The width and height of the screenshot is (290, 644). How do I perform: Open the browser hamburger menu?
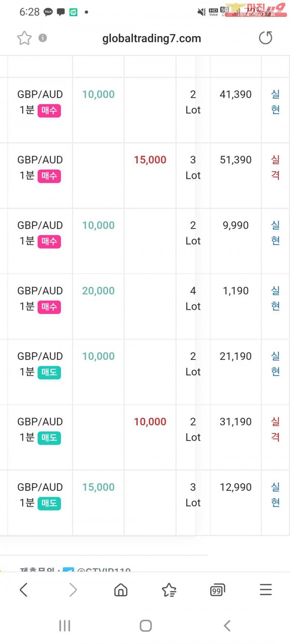click(266, 590)
